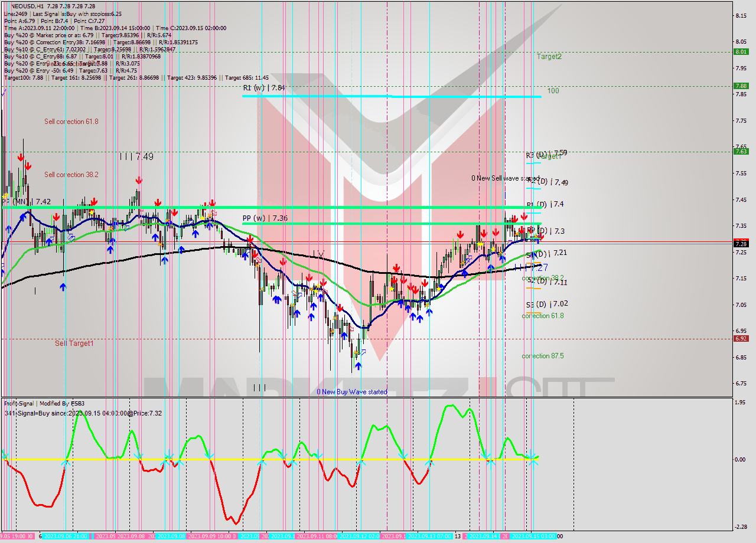
Task: Select the 'PP (w) | 7.36' pivot label
Action: click(265, 218)
